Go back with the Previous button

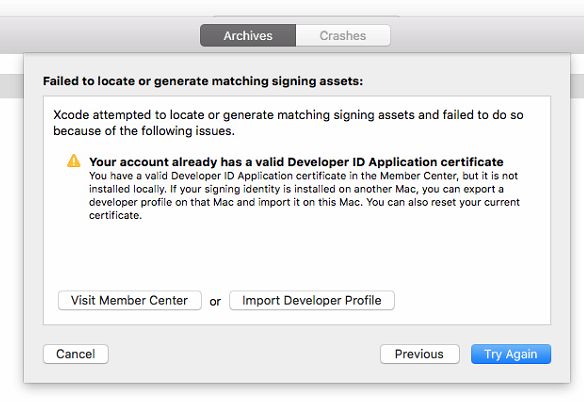(419, 354)
